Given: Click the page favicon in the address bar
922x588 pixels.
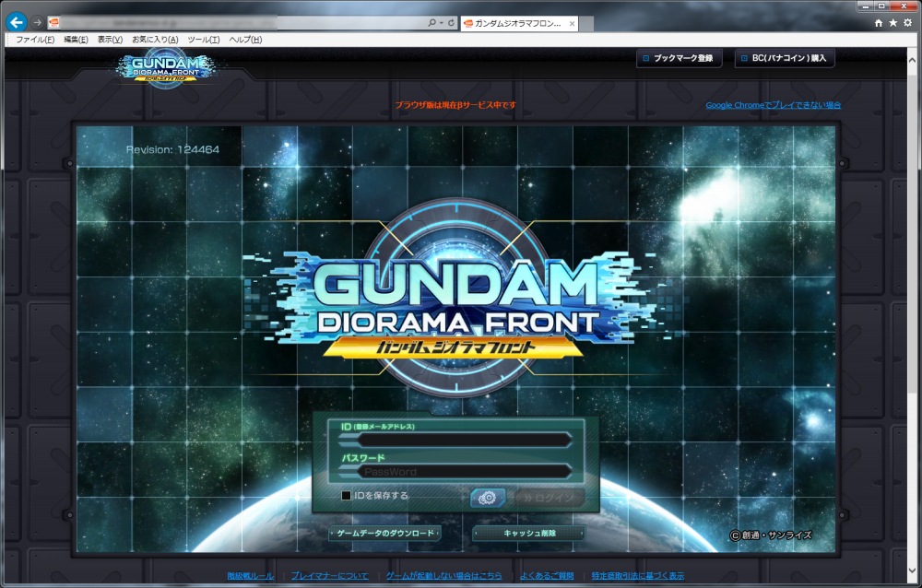Looking at the screenshot, I should [54, 24].
